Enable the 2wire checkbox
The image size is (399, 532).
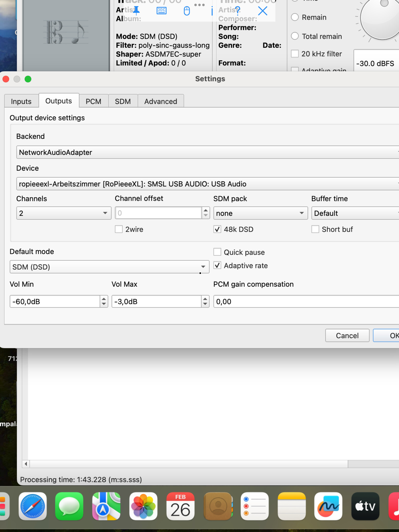119,229
